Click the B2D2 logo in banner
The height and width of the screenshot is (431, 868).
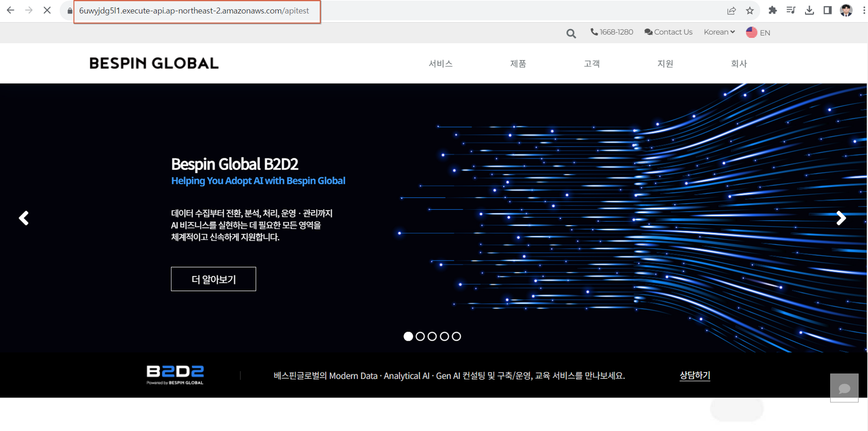point(175,375)
